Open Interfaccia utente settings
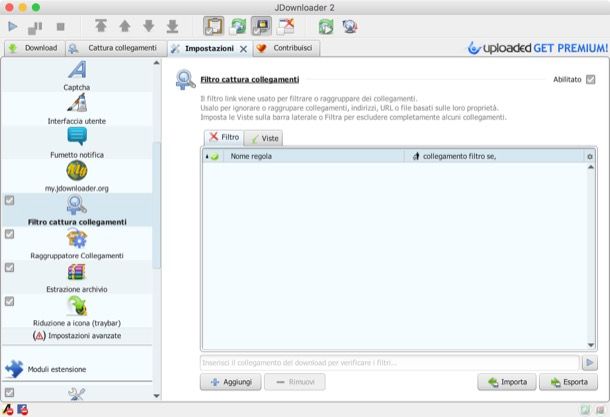Image resolution: width=610 pixels, height=417 pixels. [x=77, y=109]
